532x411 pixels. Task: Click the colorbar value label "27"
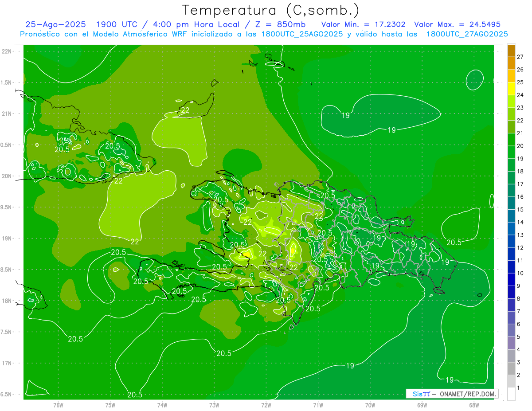(x=520, y=57)
